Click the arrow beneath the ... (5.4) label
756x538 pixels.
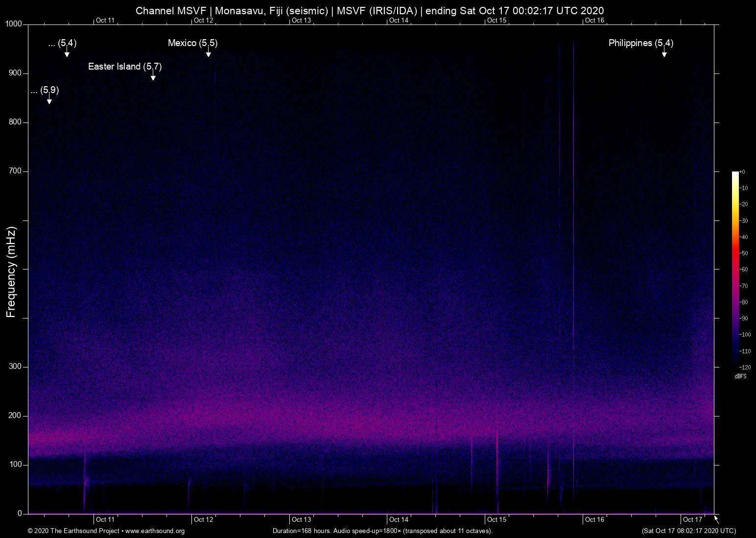coord(67,53)
